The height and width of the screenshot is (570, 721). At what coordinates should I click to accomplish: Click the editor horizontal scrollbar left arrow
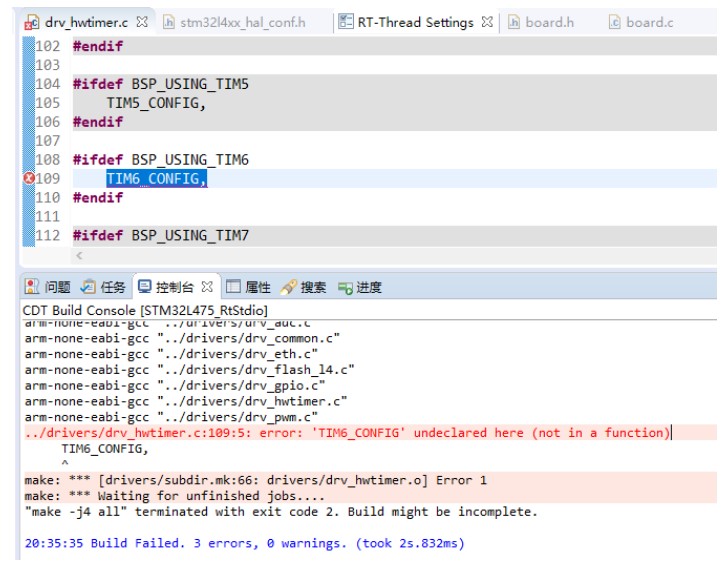point(80,256)
